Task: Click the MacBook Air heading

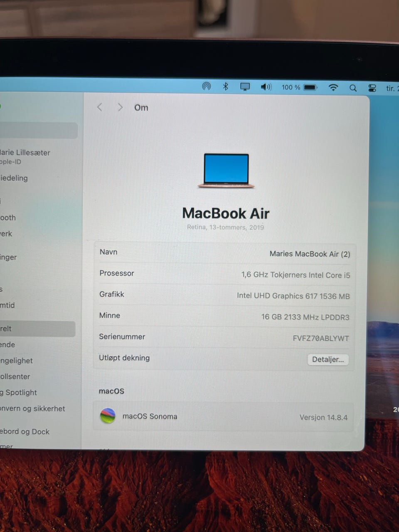Action: click(226, 213)
